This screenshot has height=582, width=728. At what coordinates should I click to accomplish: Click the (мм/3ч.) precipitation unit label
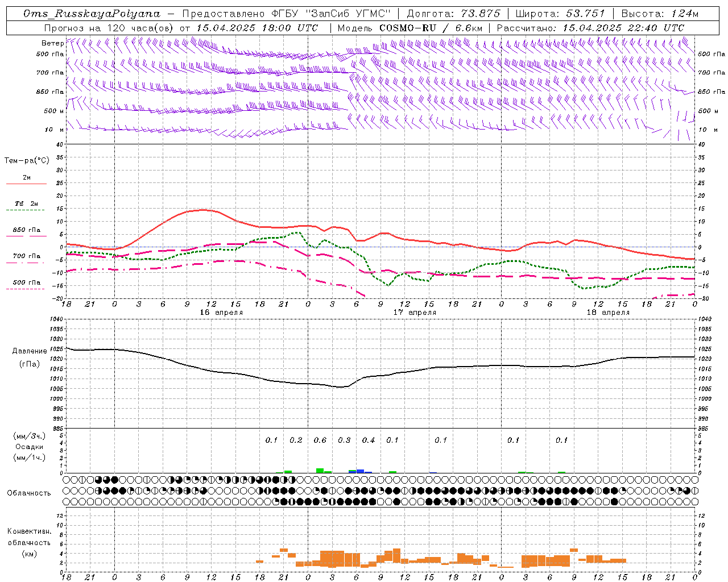[x=30, y=436]
